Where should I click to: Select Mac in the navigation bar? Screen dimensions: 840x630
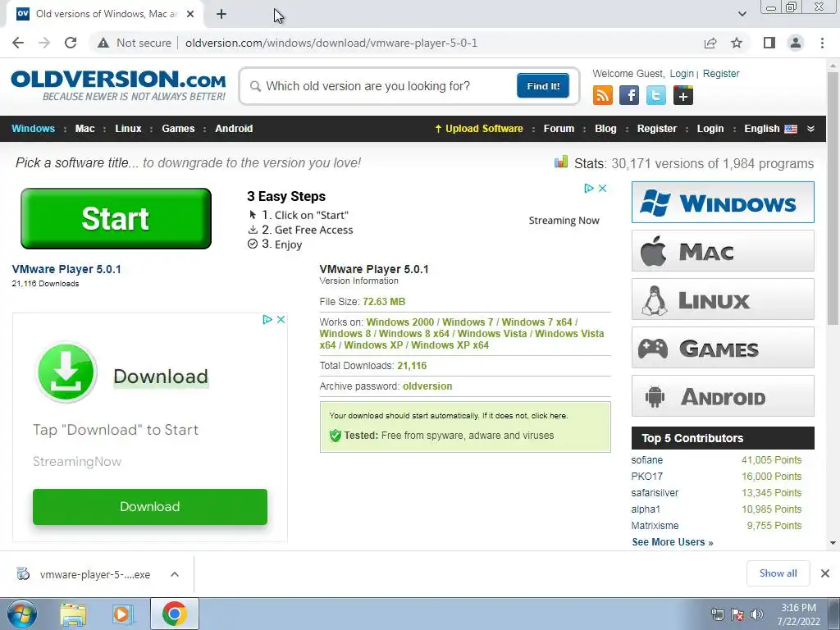(84, 129)
